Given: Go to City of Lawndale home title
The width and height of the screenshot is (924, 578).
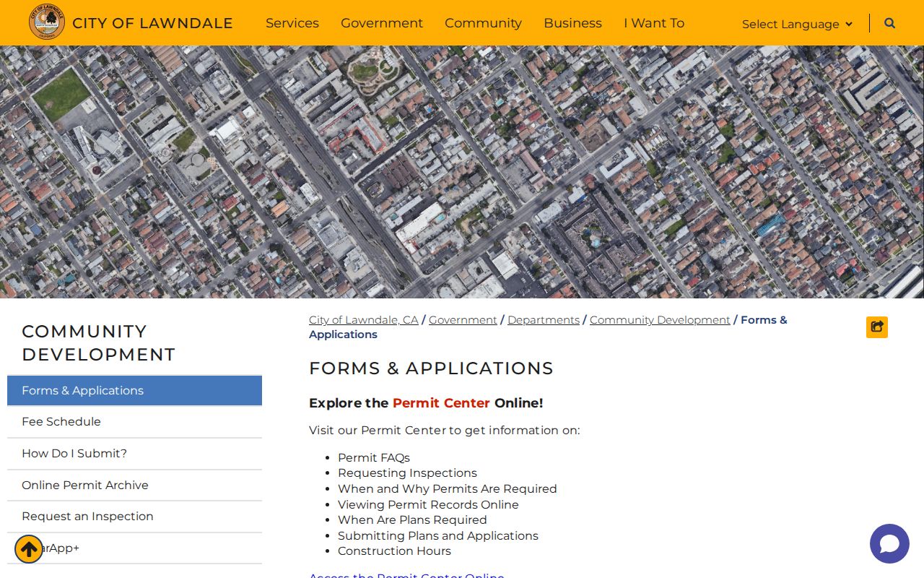Looking at the screenshot, I should click(x=152, y=23).
